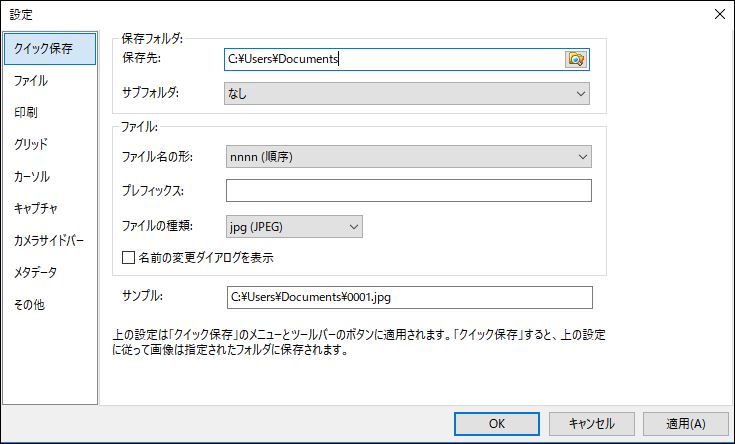Open the その他 settings page
Viewport: 735px width, 444px height.
click(x=30, y=305)
